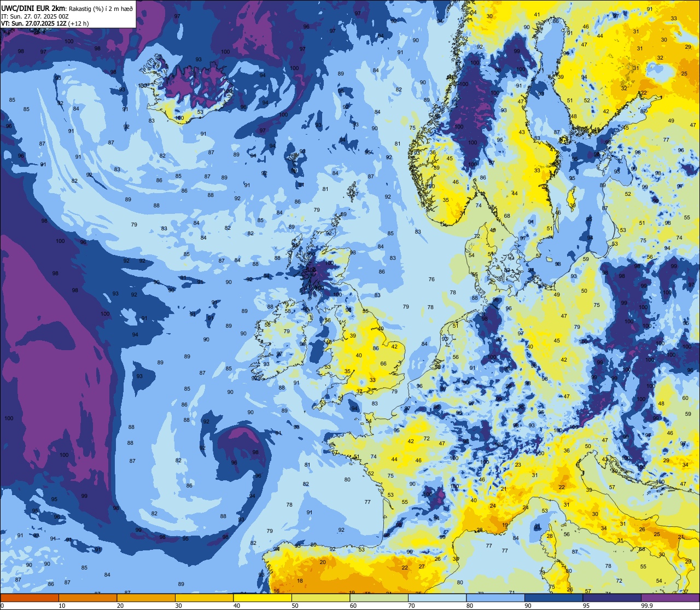Viewport: 700px width, 610px height.
Task: Pick the medium blue 80–90% legend band
Action: click(495, 598)
